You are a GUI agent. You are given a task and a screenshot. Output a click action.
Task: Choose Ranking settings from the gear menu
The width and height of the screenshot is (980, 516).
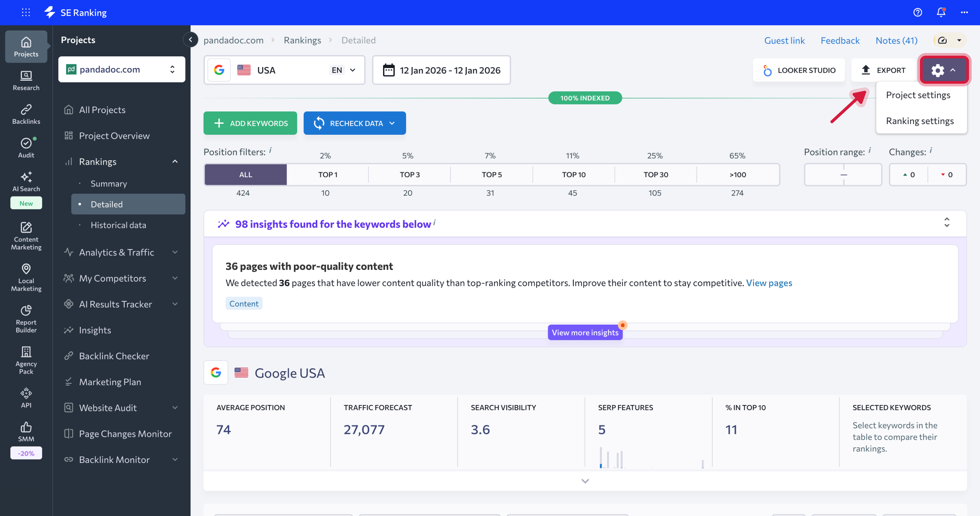click(920, 120)
